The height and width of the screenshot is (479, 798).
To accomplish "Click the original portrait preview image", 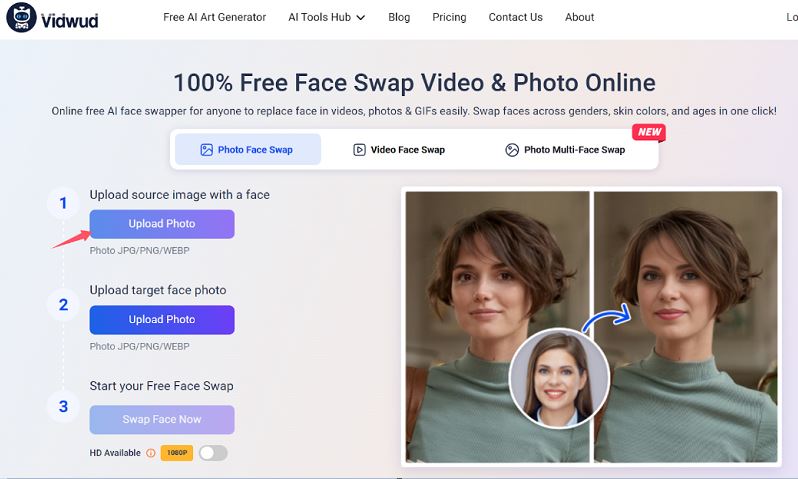I will (x=497, y=326).
